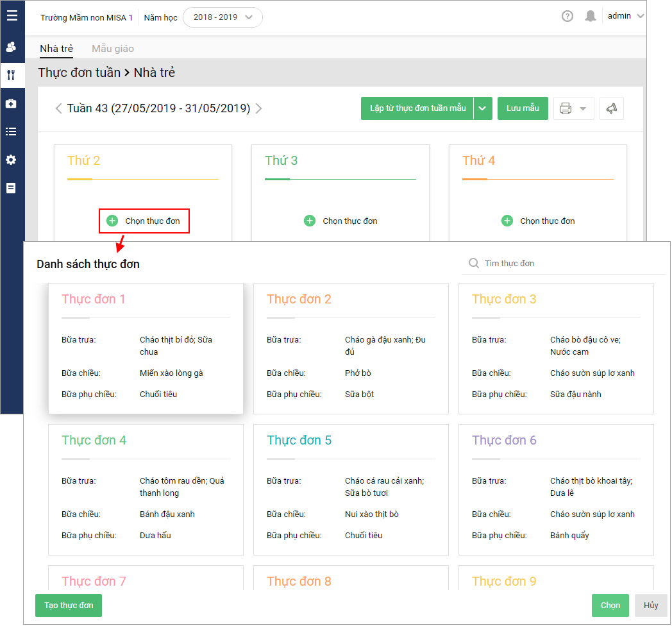Click the students (people) sidebar icon
This screenshot has height=628, width=672.
pos(11,47)
